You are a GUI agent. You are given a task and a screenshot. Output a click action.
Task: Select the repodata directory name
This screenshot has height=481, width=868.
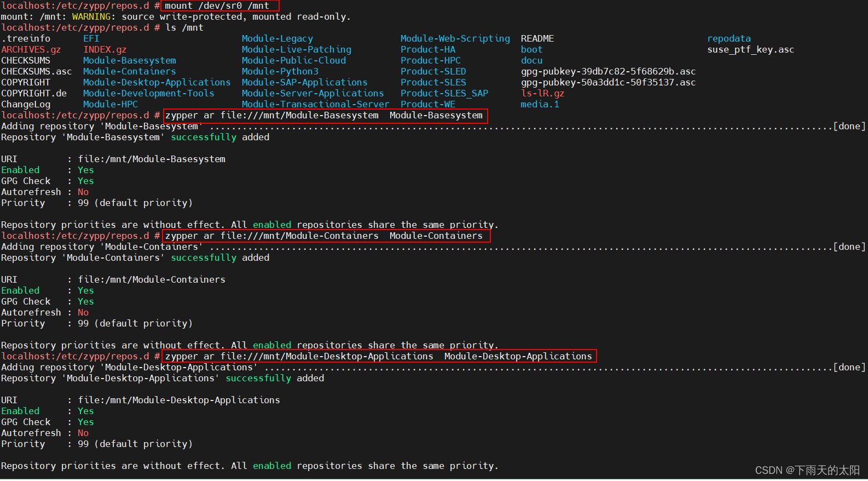(729, 38)
